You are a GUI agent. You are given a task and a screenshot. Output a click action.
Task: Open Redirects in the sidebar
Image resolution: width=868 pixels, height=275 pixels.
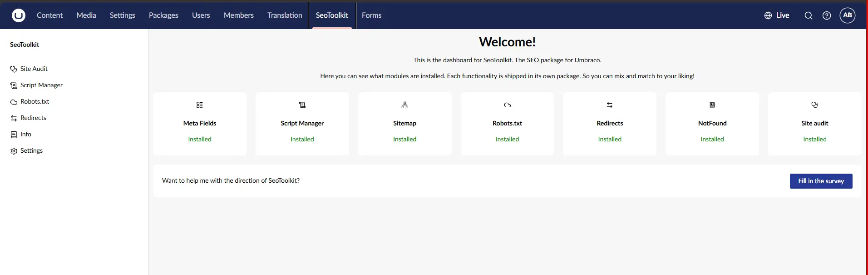click(33, 118)
